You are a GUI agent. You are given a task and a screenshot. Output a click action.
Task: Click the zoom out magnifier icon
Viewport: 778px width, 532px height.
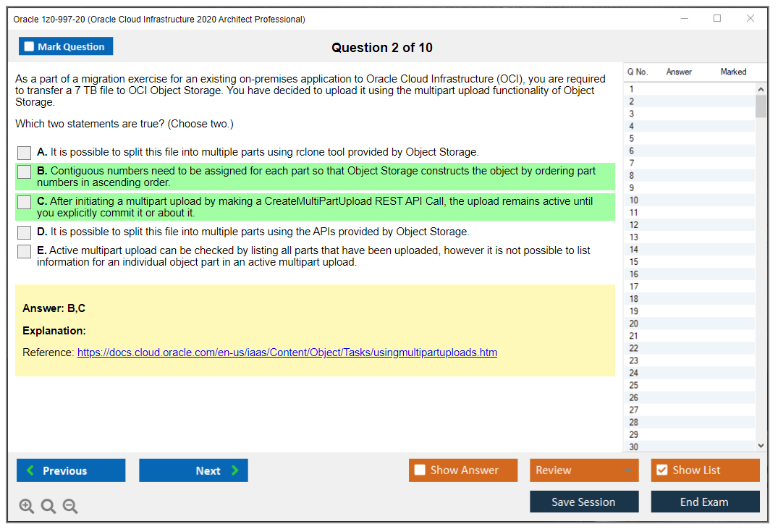click(70, 506)
